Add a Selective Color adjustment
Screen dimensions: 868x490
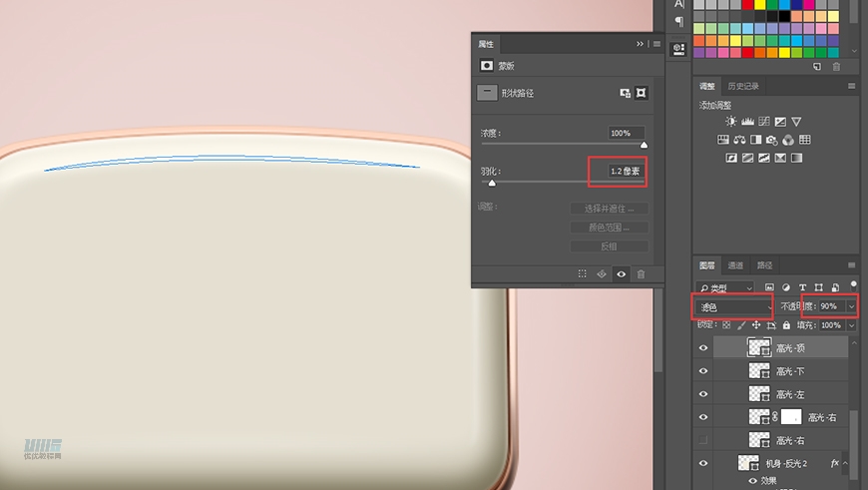pyautogui.click(x=780, y=158)
